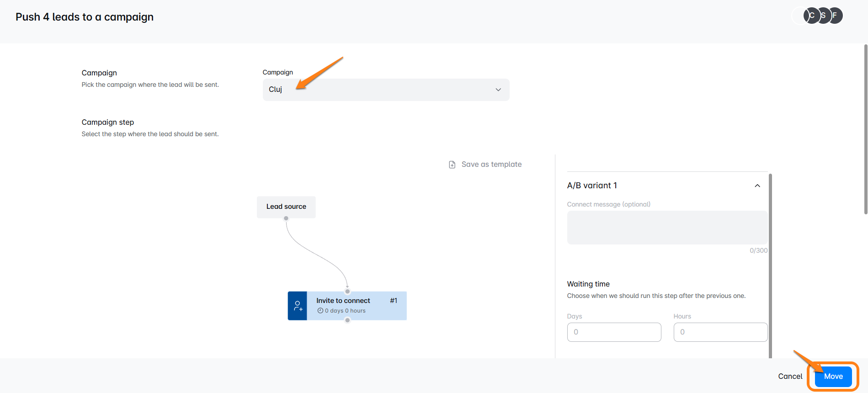The width and height of the screenshot is (868, 393).
Task: Select the add-person icon on Invite to connect
Action: [x=298, y=306]
